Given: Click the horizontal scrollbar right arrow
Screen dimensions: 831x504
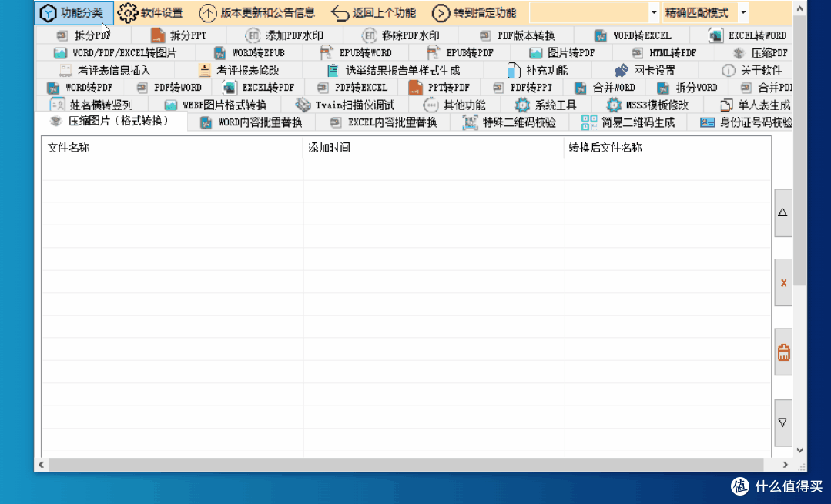Looking at the screenshot, I should 785,465.
